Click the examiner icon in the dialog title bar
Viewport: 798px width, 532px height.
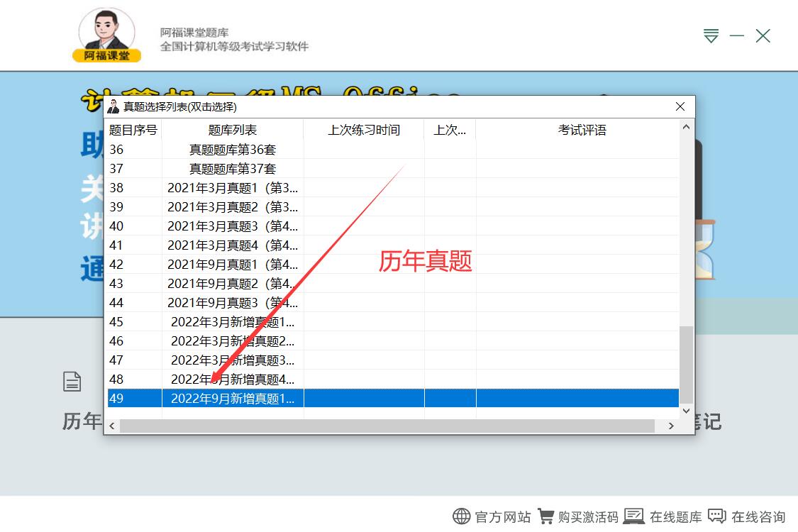click(x=113, y=107)
